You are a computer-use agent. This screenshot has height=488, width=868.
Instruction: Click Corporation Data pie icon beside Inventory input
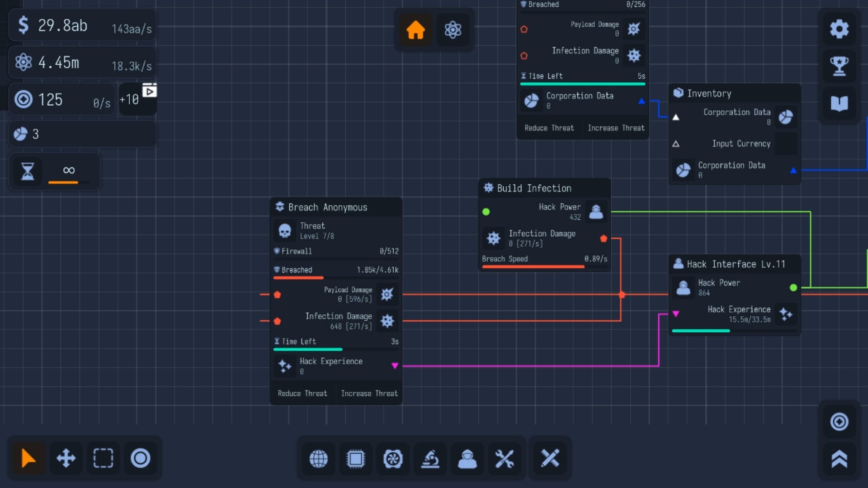click(x=786, y=117)
